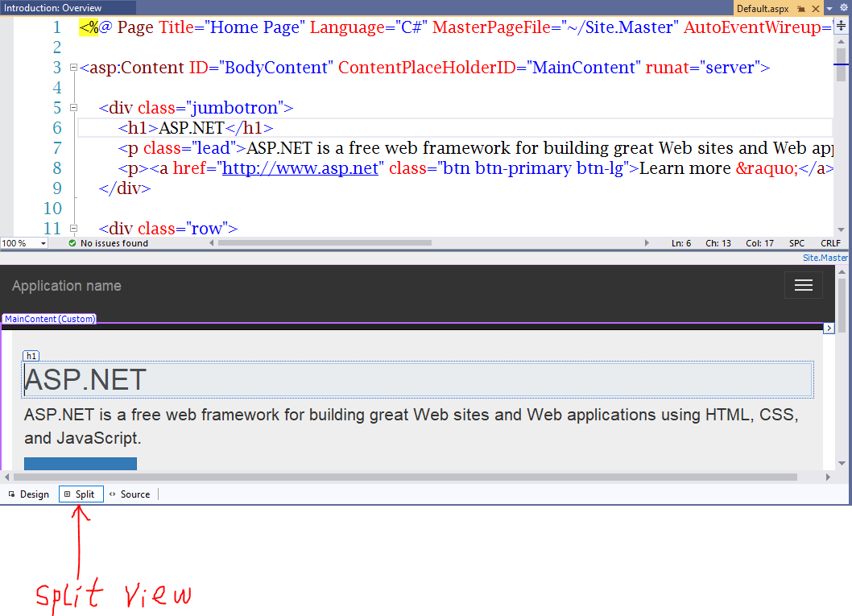Image resolution: width=852 pixels, height=616 pixels.
Task: Click the blue Learn more button in preview
Action: point(81,464)
